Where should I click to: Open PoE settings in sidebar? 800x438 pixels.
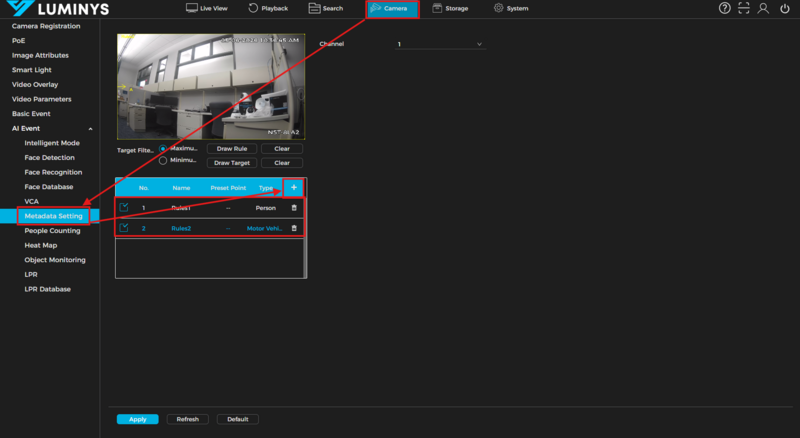tap(18, 41)
